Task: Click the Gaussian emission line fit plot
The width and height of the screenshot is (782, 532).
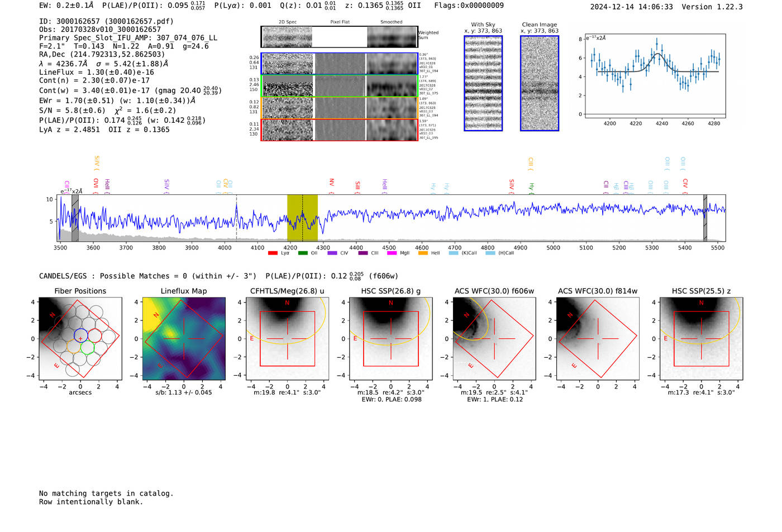Action: [x=655, y=76]
